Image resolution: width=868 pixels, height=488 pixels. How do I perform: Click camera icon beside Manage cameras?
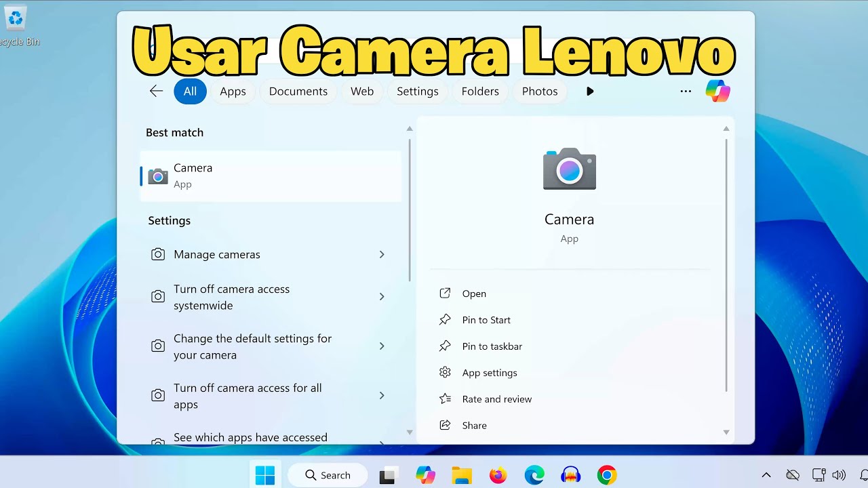coord(158,254)
